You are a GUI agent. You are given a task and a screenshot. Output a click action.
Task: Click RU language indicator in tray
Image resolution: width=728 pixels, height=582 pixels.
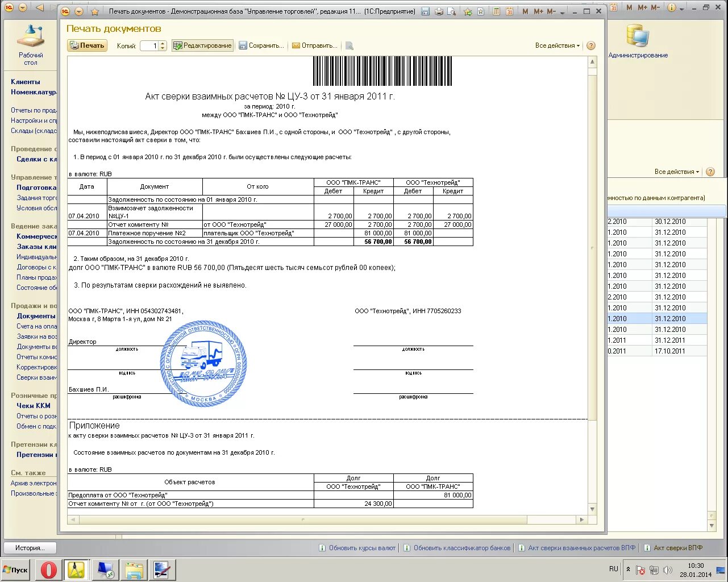(614, 569)
